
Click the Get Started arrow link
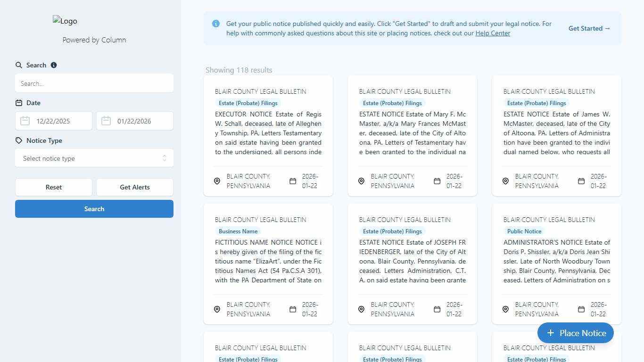coord(589,28)
